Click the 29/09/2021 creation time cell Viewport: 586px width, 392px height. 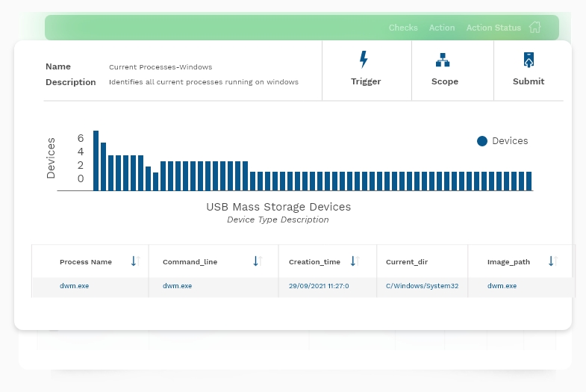coord(319,286)
